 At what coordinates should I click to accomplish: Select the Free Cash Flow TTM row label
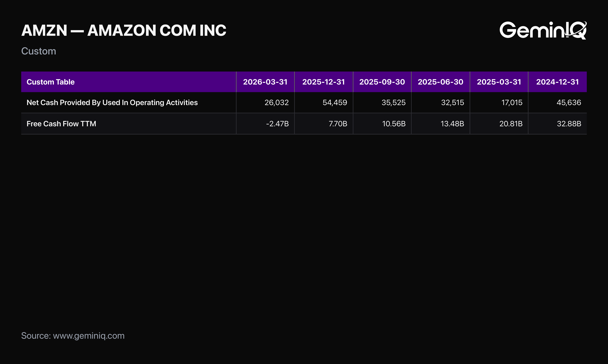coord(61,124)
